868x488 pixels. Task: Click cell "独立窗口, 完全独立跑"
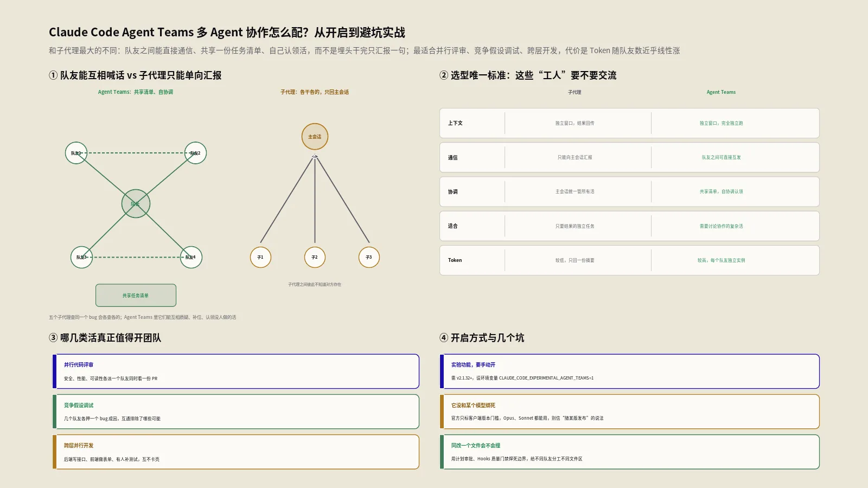[721, 123]
